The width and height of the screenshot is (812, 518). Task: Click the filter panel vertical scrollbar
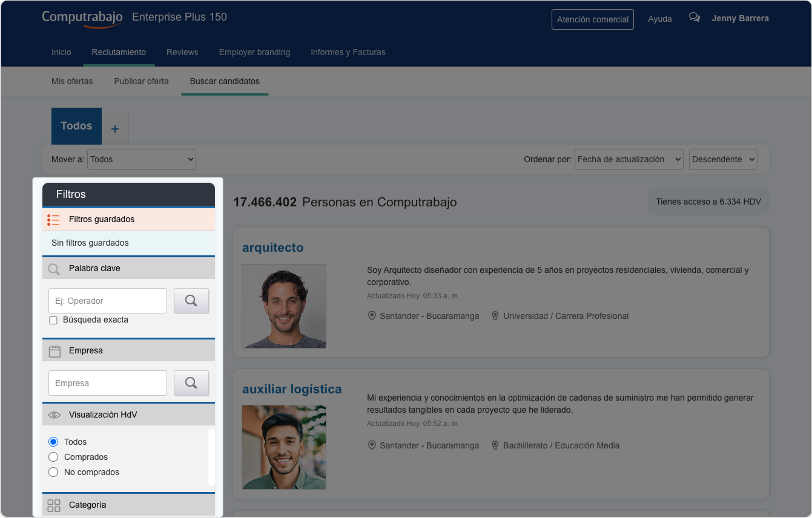(211, 457)
